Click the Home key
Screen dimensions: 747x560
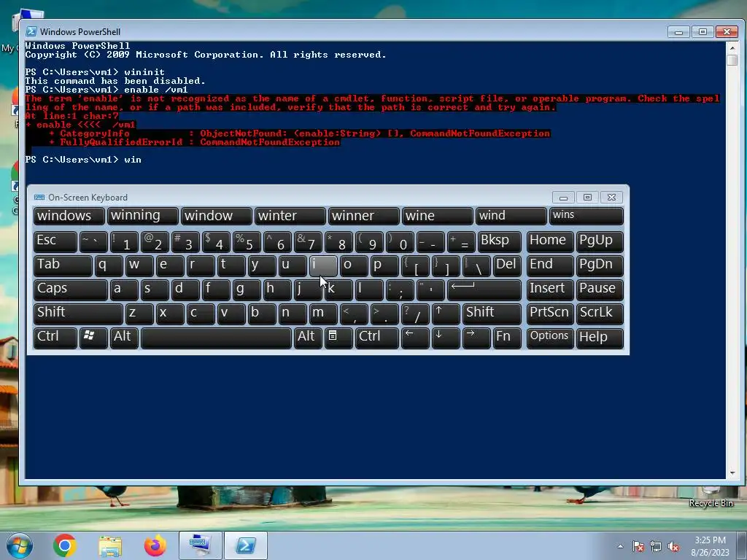click(x=550, y=242)
